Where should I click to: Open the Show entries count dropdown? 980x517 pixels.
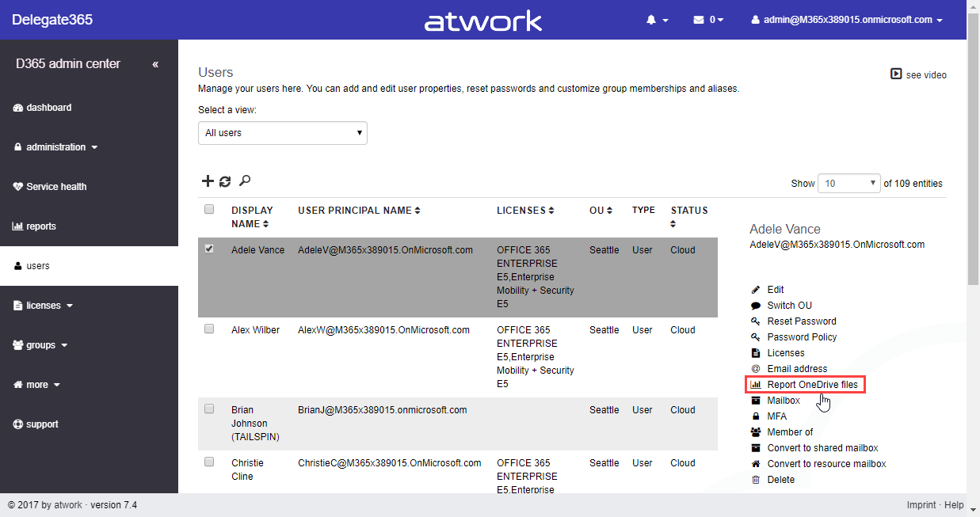pos(849,183)
